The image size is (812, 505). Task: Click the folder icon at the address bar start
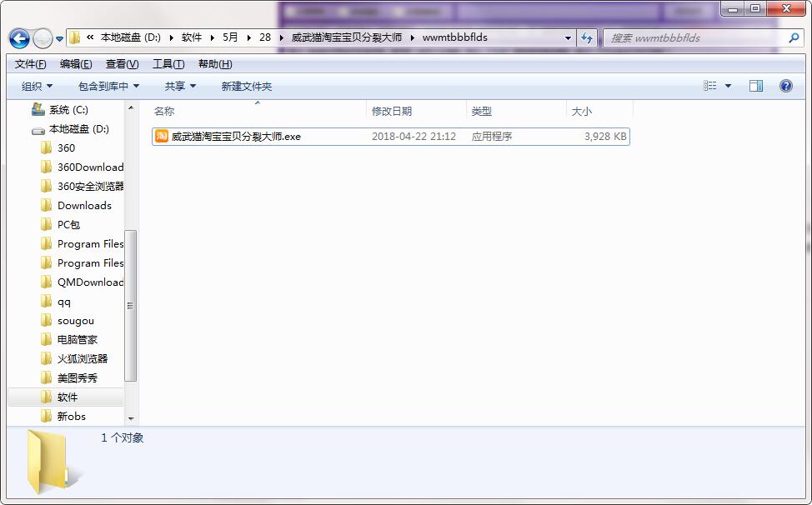73,38
